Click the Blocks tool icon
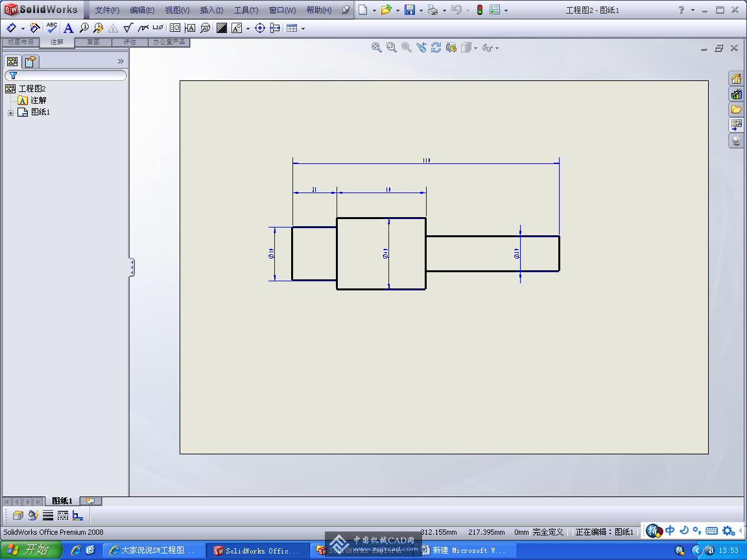This screenshot has width=747, height=560. pos(237,28)
